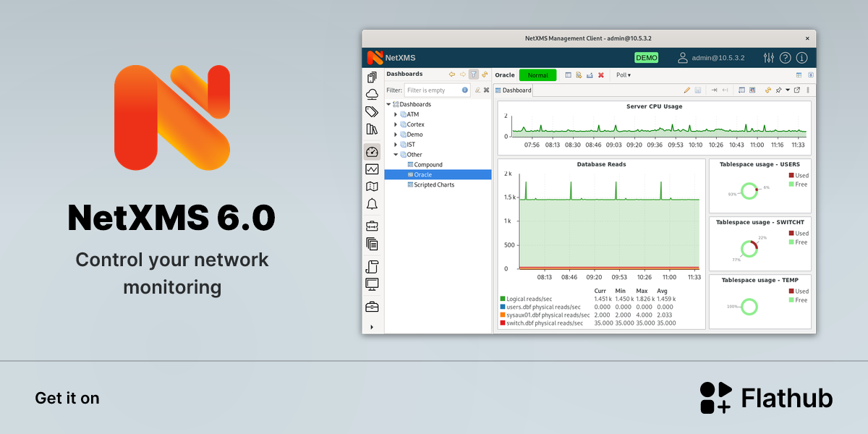Open the help question mark icon
The width and height of the screenshot is (868, 434).
786,58
